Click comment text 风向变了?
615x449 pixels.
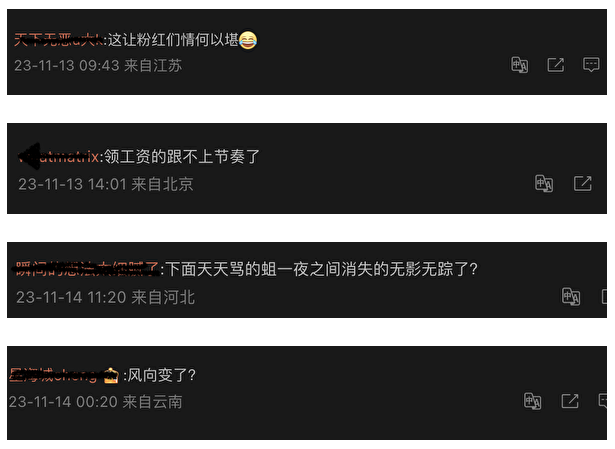[162, 375]
